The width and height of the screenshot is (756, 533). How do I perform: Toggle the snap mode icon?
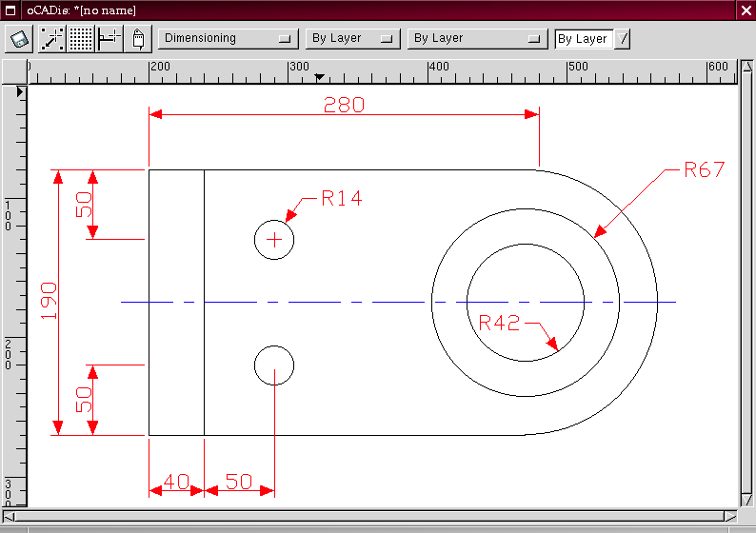51,39
